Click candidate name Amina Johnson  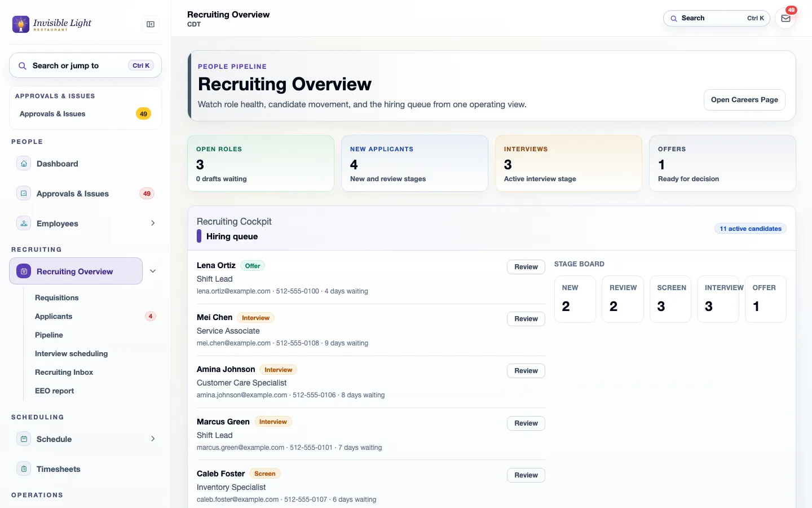pyautogui.click(x=226, y=369)
